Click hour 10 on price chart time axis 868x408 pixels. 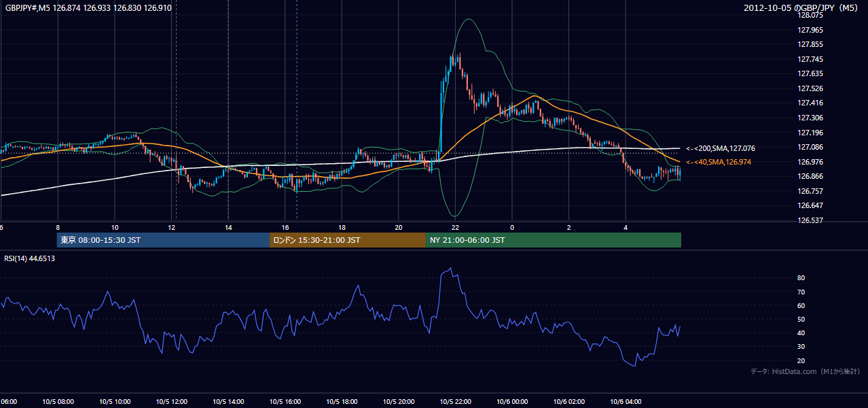[x=115, y=228]
